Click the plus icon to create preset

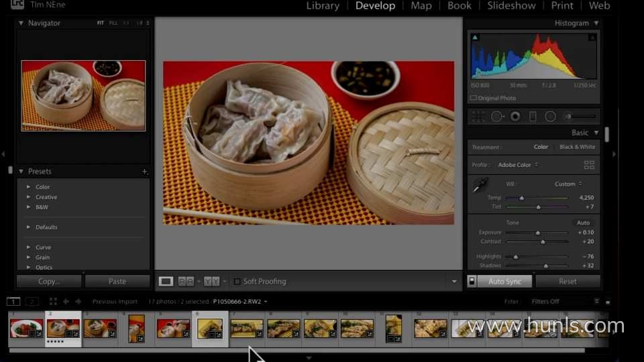[145, 172]
